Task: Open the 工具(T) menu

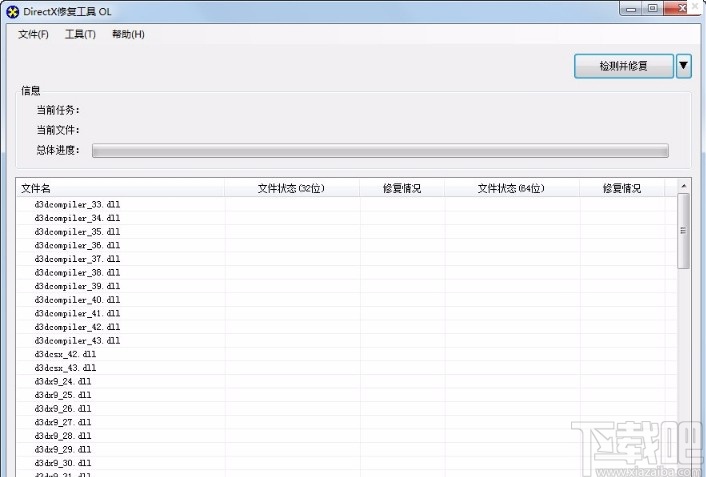Action: pyautogui.click(x=80, y=34)
